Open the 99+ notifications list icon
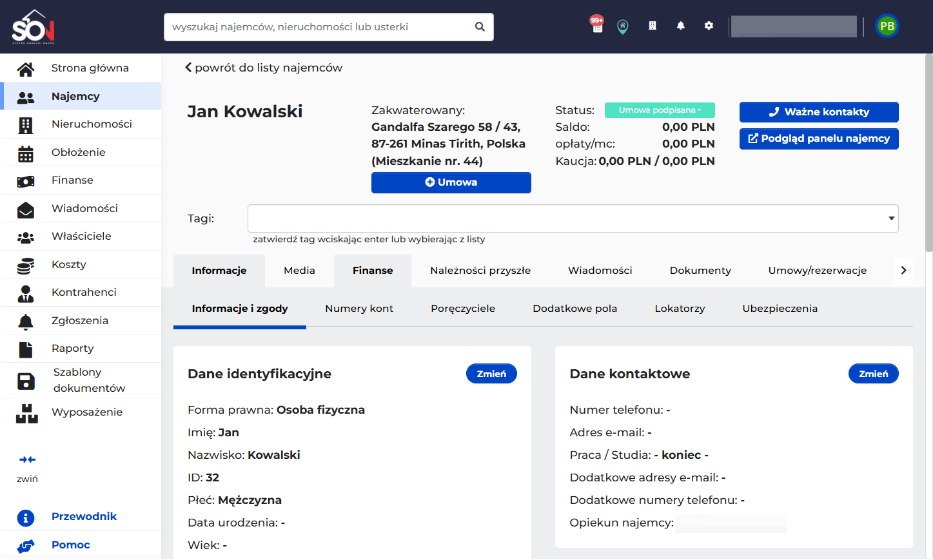 (597, 24)
